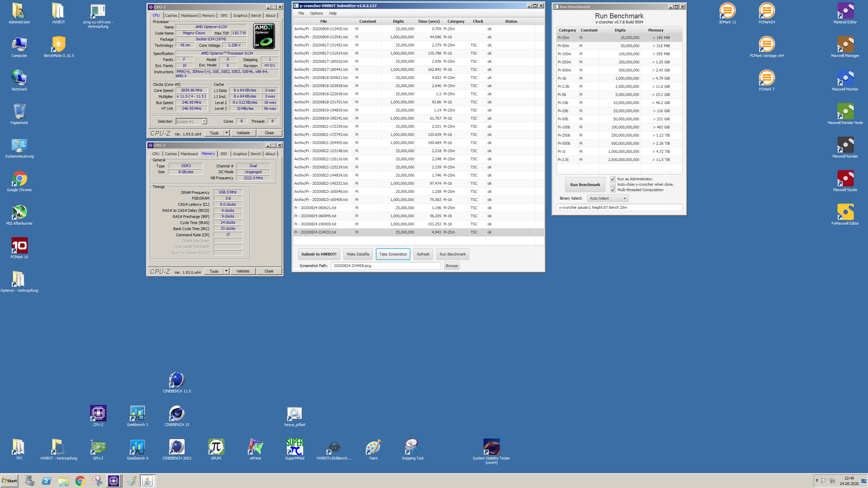This screenshot has height=488, width=868.
Task: Select row Pi - 20200824-190400.txt
Action: [418, 224]
